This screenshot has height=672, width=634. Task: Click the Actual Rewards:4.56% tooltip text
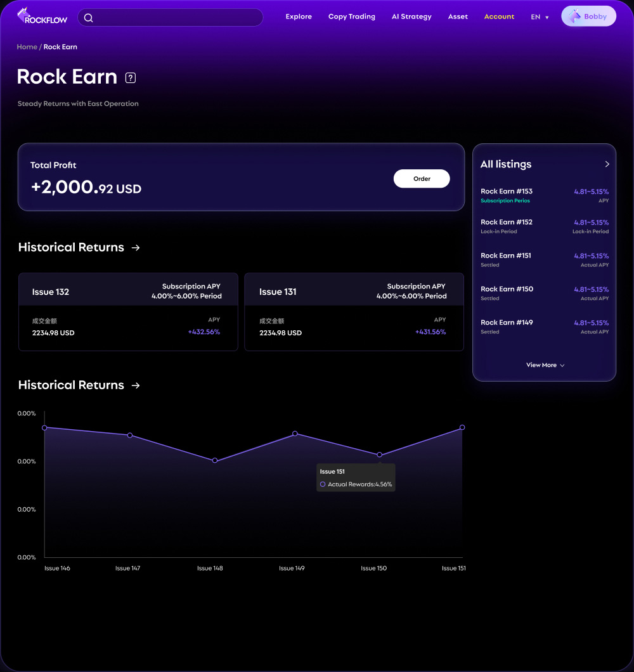[359, 484]
